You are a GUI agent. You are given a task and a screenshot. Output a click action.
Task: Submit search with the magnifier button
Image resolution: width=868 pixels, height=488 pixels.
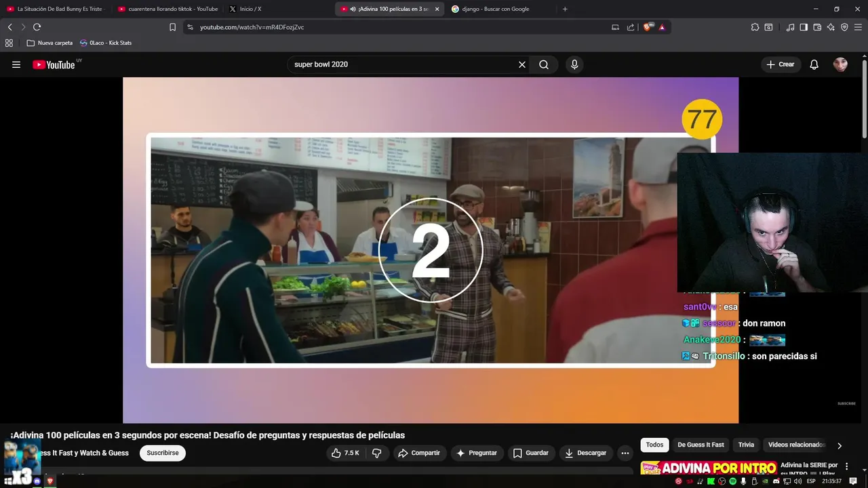(x=544, y=64)
